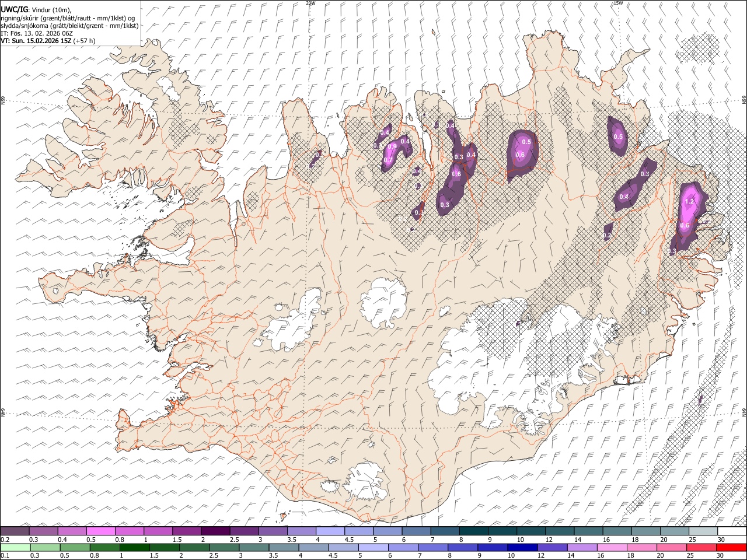
Task: Select the 1.5 swatch in the purple snow scale
Action: (x=186, y=531)
